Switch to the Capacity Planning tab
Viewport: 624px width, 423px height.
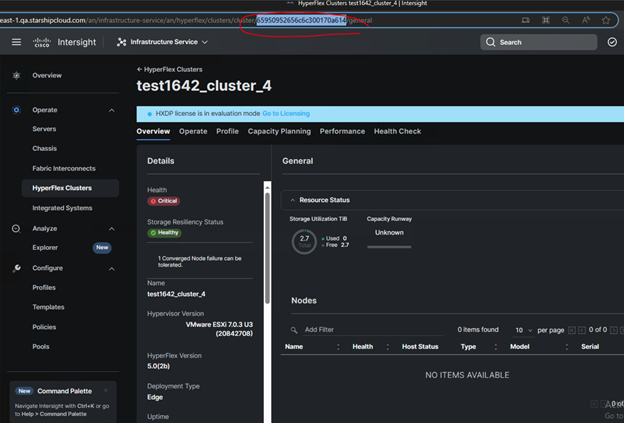(x=279, y=131)
